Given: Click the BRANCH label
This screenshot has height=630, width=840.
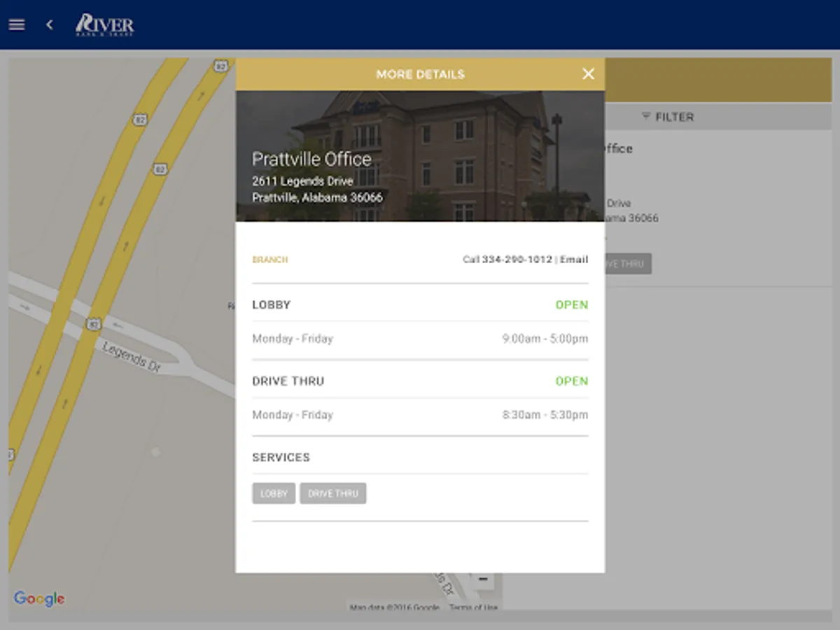Looking at the screenshot, I should tap(269, 260).
